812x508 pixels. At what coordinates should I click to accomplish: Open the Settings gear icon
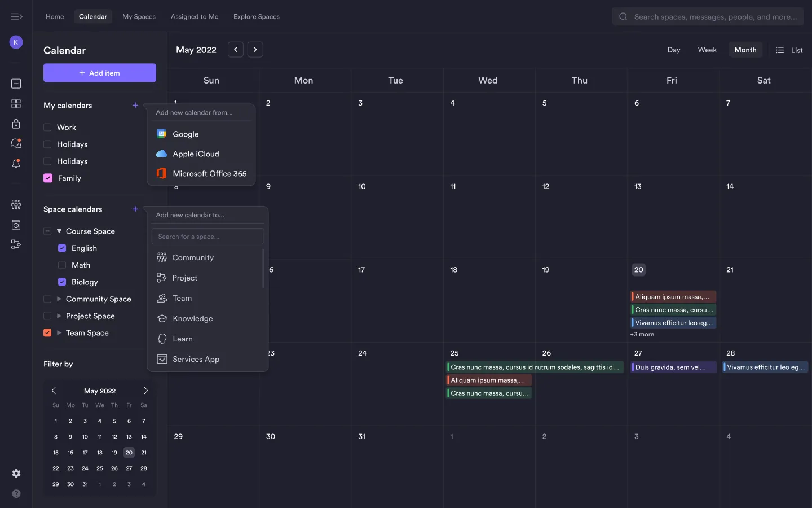[16, 474]
